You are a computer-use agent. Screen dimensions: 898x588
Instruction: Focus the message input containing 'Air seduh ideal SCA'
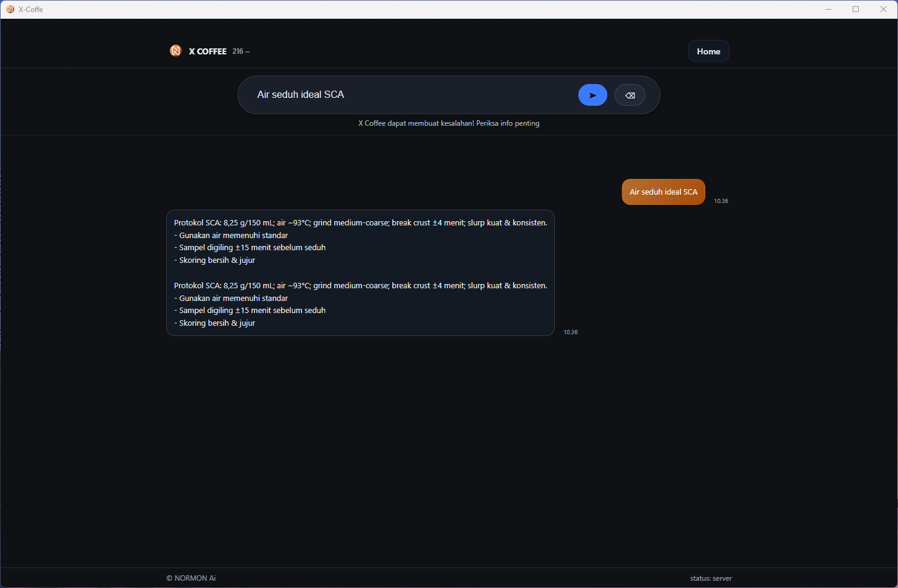411,95
